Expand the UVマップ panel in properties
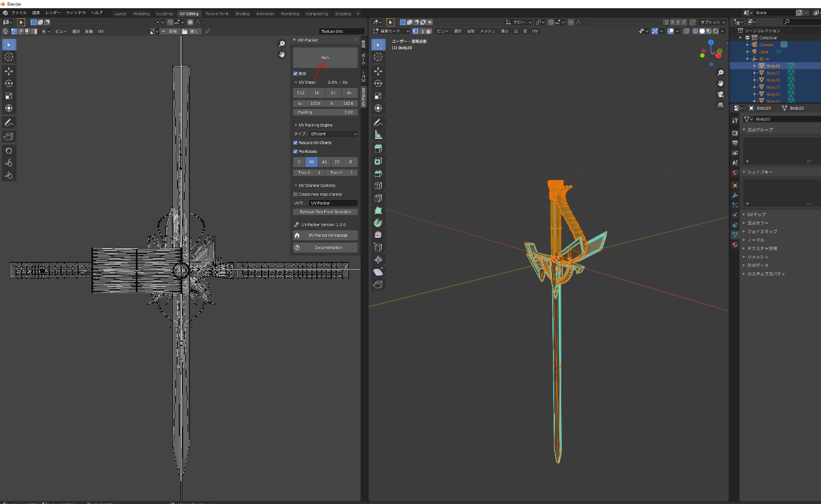The width and height of the screenshot is (821, 504). point(756,214)
